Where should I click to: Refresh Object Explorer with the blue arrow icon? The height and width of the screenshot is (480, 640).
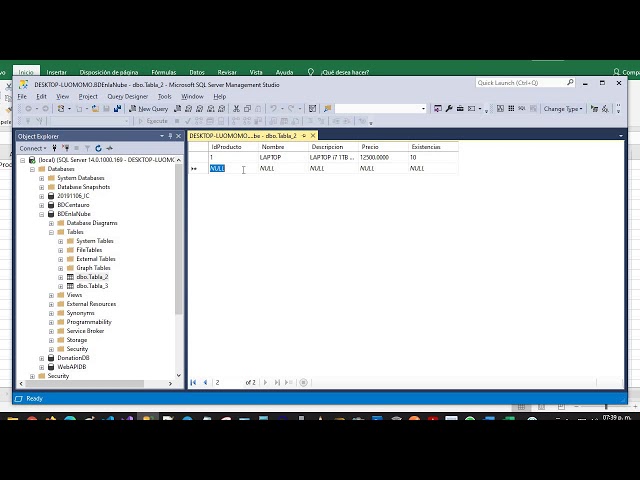[98, 148]
